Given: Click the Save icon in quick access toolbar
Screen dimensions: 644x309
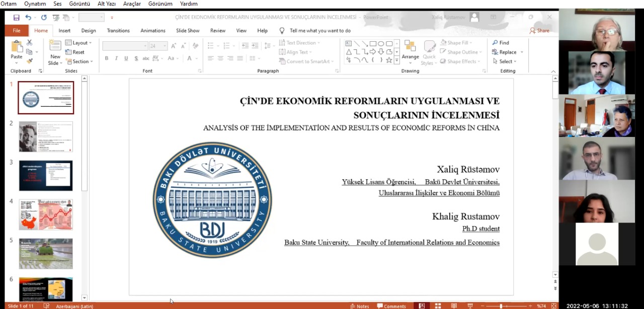Looking at the screenshot, I should pos(17,18).
